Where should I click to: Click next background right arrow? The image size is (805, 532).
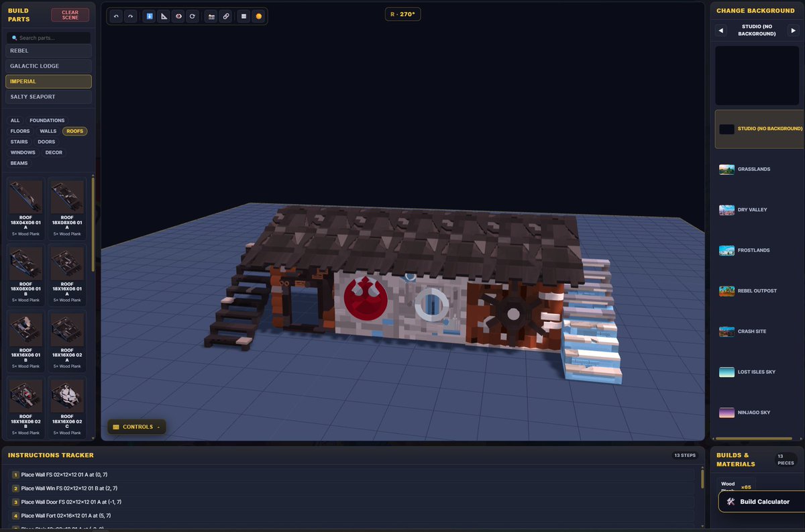(x=794, y=30)
